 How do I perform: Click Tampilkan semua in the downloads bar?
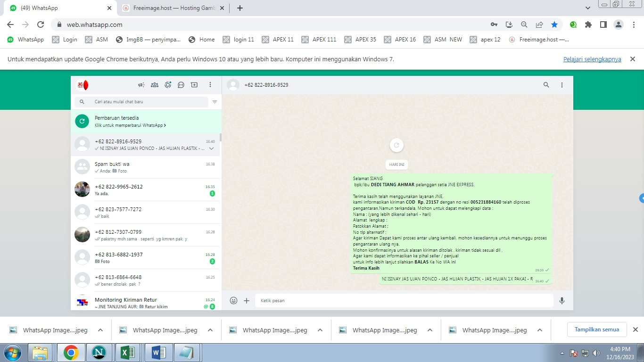pos(597,329)
